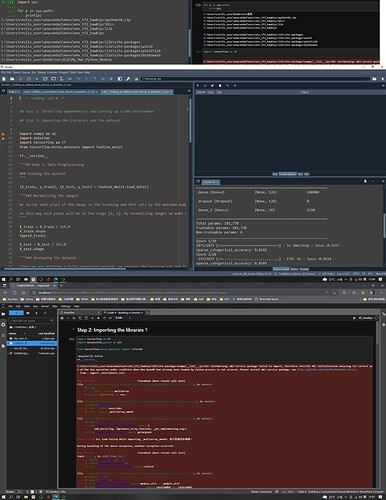Select the History tab below the console
The width and height of the screenshot is (386, 500).
(294, 269)
